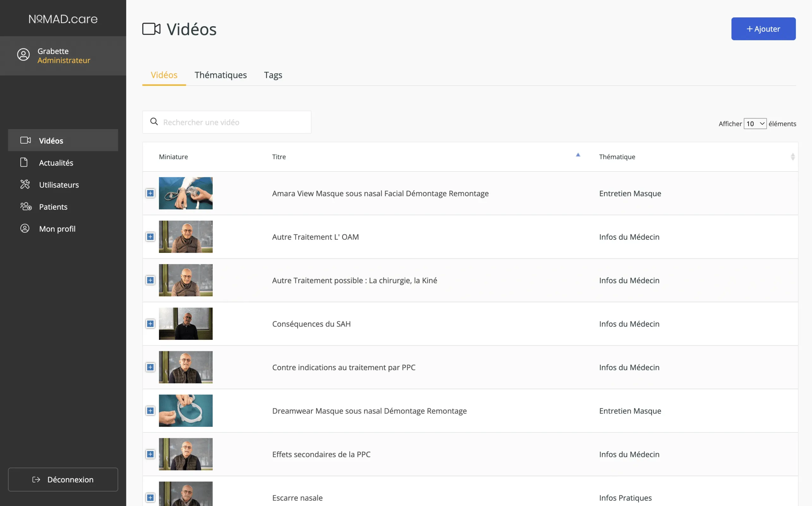The width and height of the screenshot is (812, 506).
Task: Click title "Effets secondaires de la PPC"
Action: click(x=321, y=454)
